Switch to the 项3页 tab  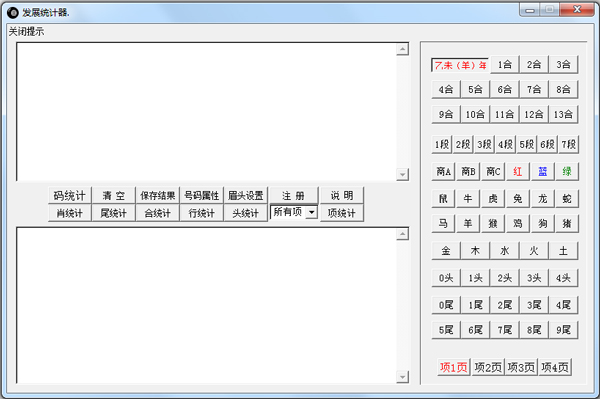point(521,367)
